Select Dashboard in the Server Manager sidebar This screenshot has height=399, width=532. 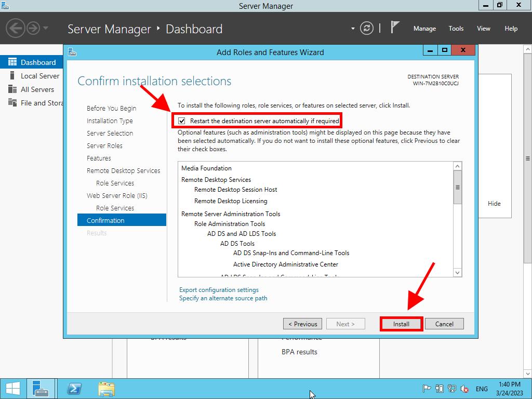pyautogui.click(x=32, y=62)
